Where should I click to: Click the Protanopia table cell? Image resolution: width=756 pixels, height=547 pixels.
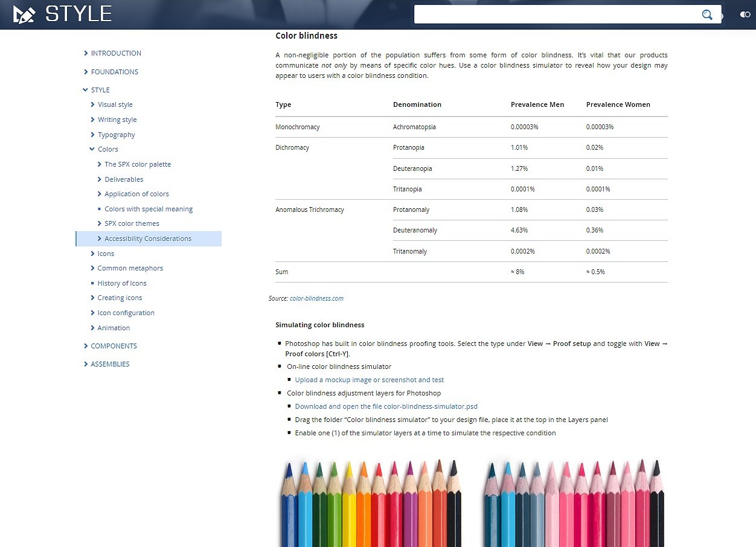(409, 147)
